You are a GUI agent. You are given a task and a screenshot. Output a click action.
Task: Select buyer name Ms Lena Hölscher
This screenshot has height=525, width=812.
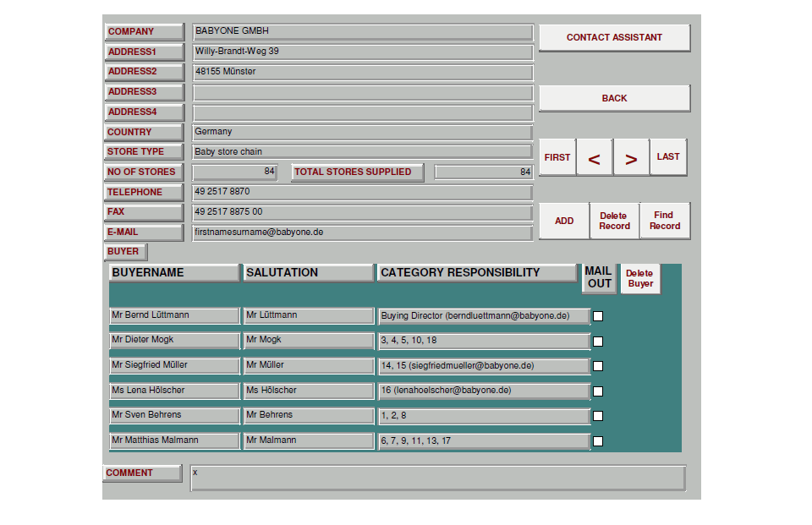(174, 391)
